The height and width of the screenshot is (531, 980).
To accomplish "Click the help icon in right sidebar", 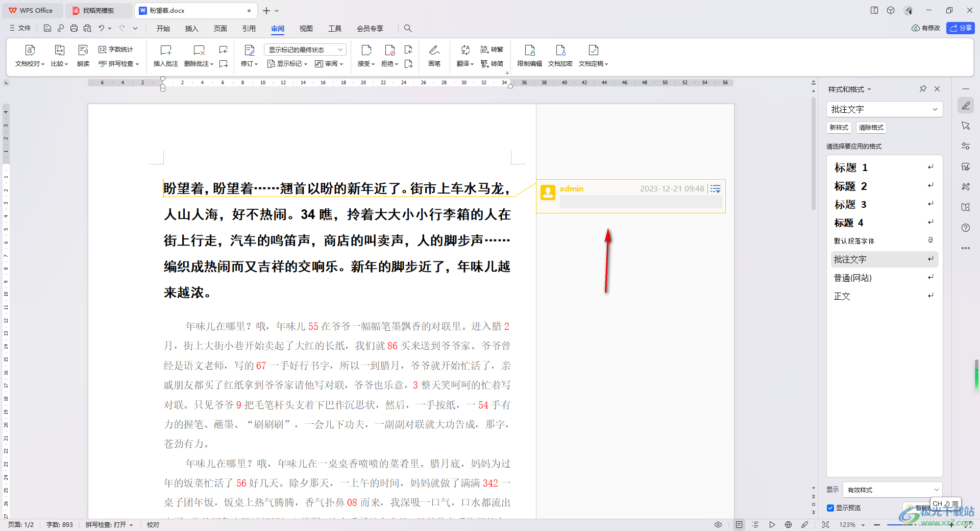I will [966, 228].
